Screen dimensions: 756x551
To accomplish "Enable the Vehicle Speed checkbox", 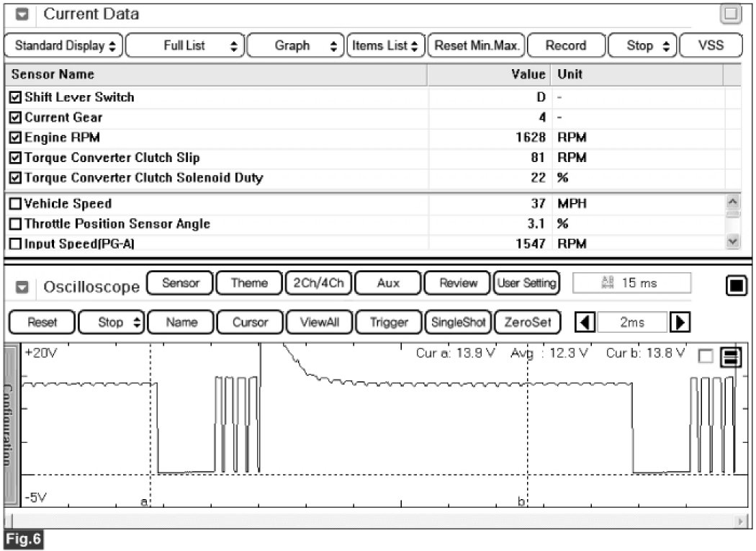I will [x=16, y=204].
